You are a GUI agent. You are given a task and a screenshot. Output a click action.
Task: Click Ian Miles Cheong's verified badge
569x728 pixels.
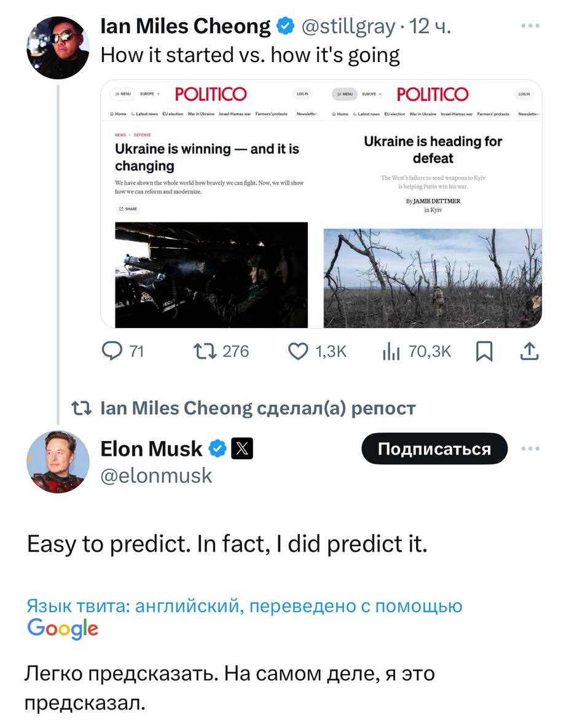pos(284,26)
